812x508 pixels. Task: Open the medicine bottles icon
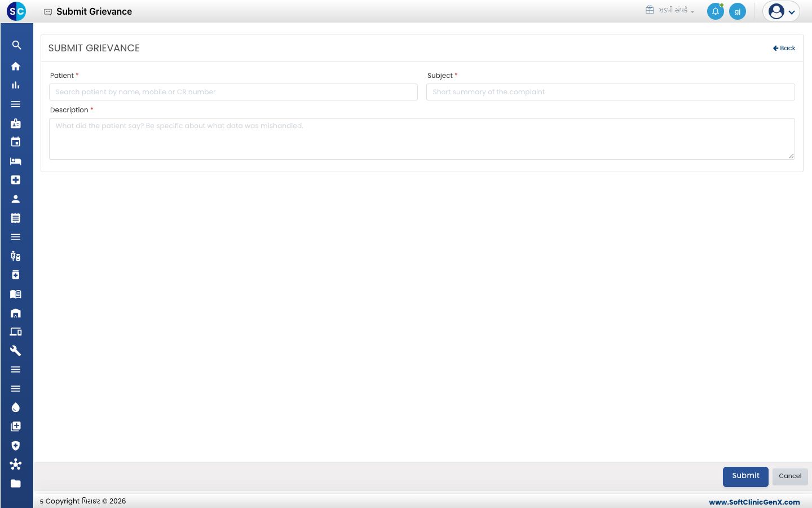16,256
